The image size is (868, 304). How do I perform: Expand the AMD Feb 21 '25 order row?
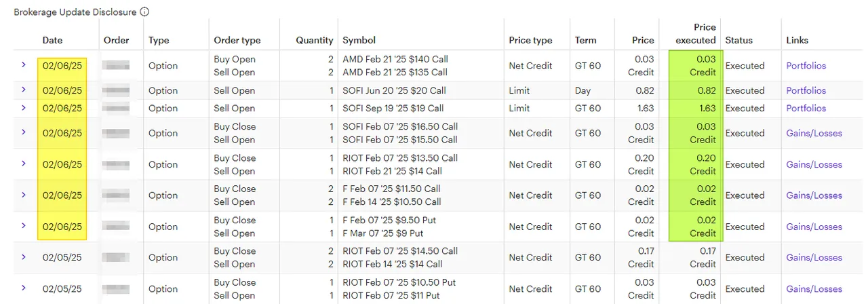(24, 65)
